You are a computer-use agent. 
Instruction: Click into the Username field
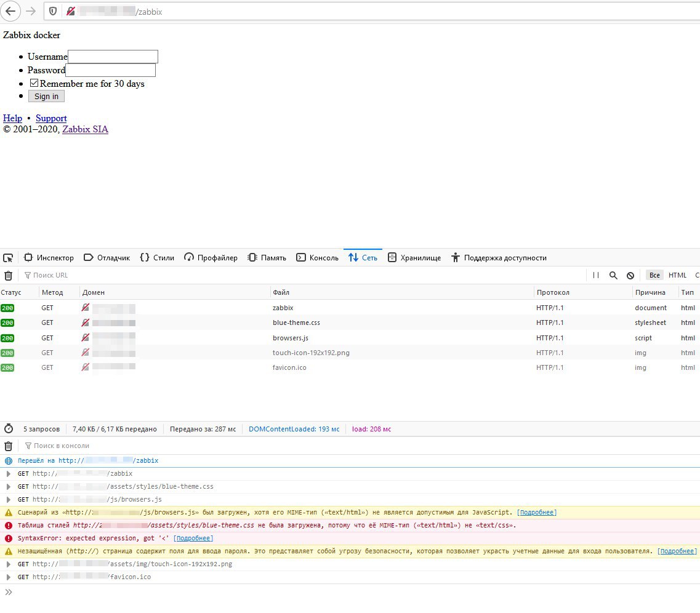pos(113,57)
